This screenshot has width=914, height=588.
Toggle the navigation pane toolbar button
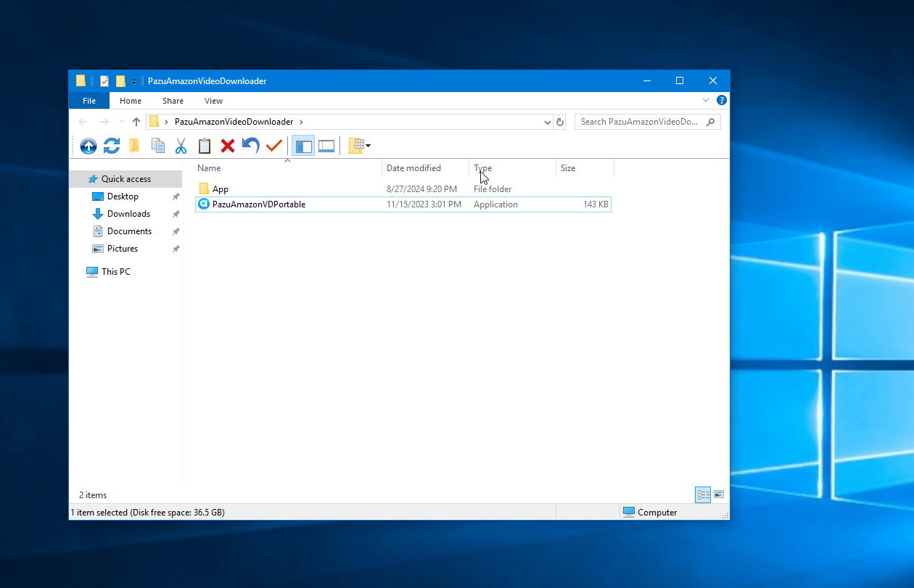click(303, 146)
